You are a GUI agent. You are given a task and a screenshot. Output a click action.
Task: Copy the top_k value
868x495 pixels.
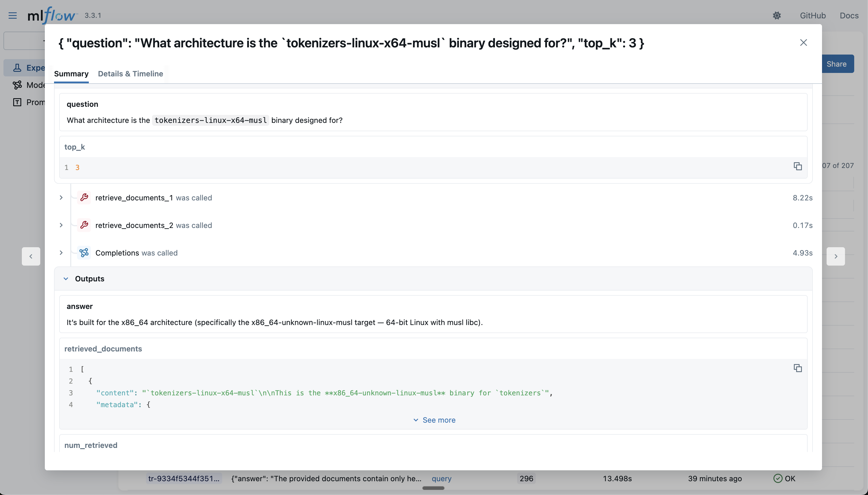click(x=798, y=166)
